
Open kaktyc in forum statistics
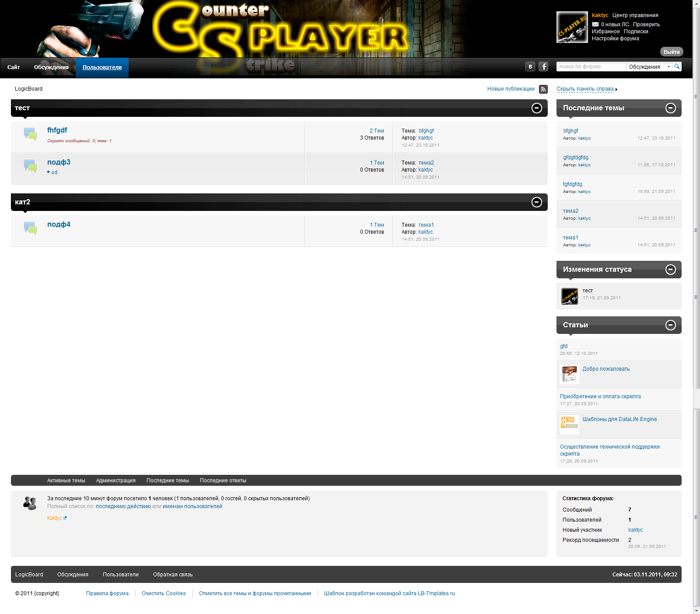pos(635,530)
